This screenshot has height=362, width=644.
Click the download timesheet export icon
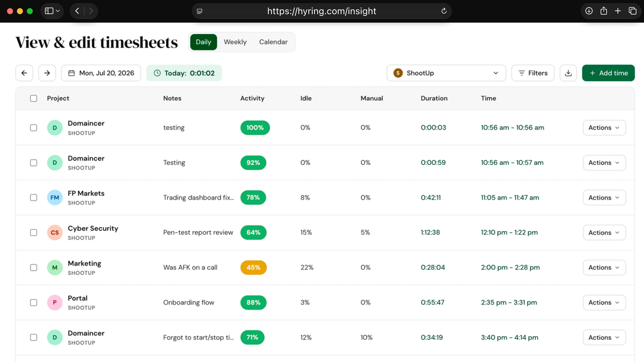(568, 73)
